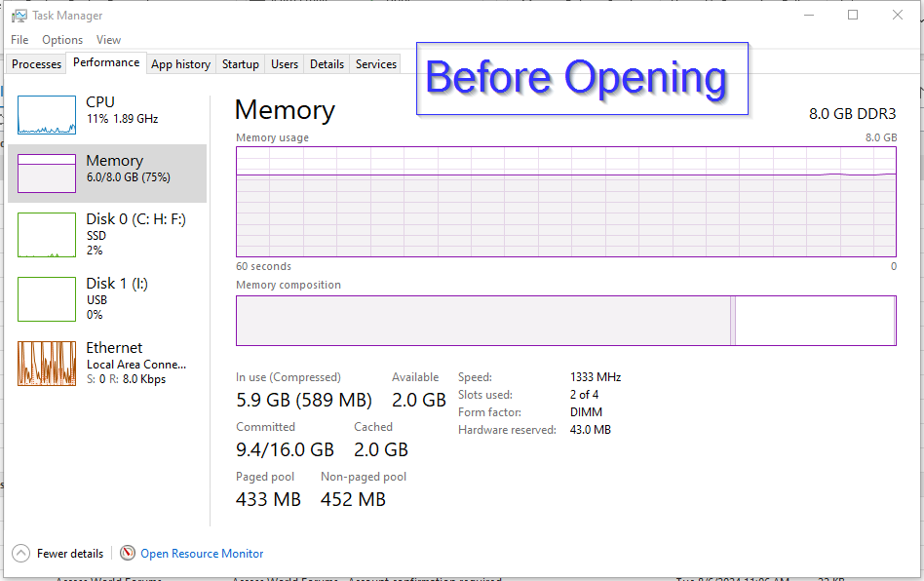The image size is (924, 581).
Task: Select the Ethernet graph thumbnail
Action: 46,364
